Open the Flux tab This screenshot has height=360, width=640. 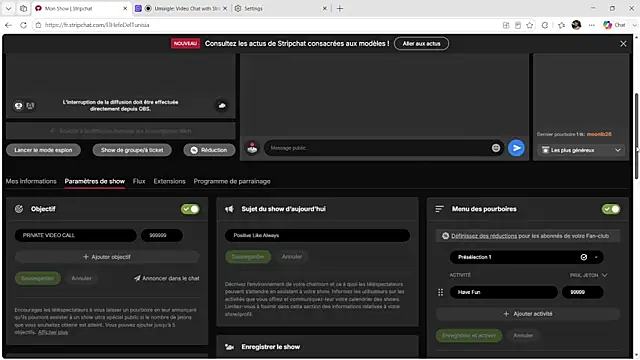[x=139, y=181]
